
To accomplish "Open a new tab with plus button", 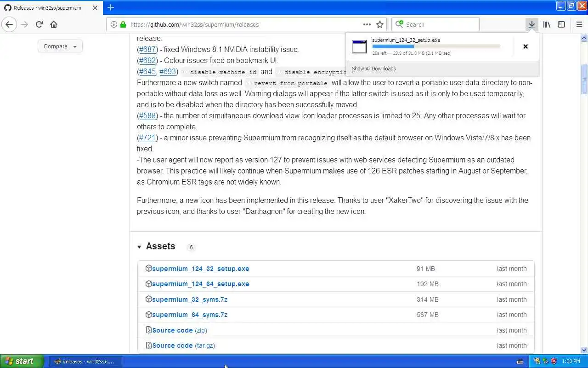I will click(x=111, y=7).
